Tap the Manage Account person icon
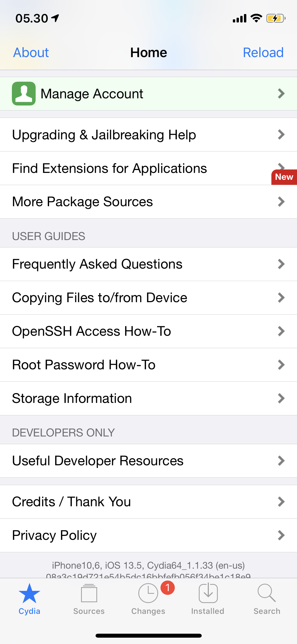The width and height of the screenshot is (297, 644). point(24,94)
